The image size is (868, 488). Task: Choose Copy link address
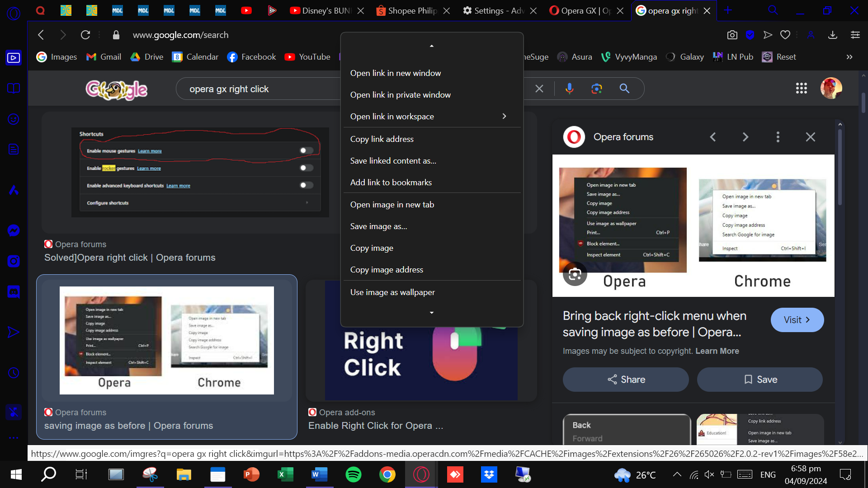(x=432, y=139)
